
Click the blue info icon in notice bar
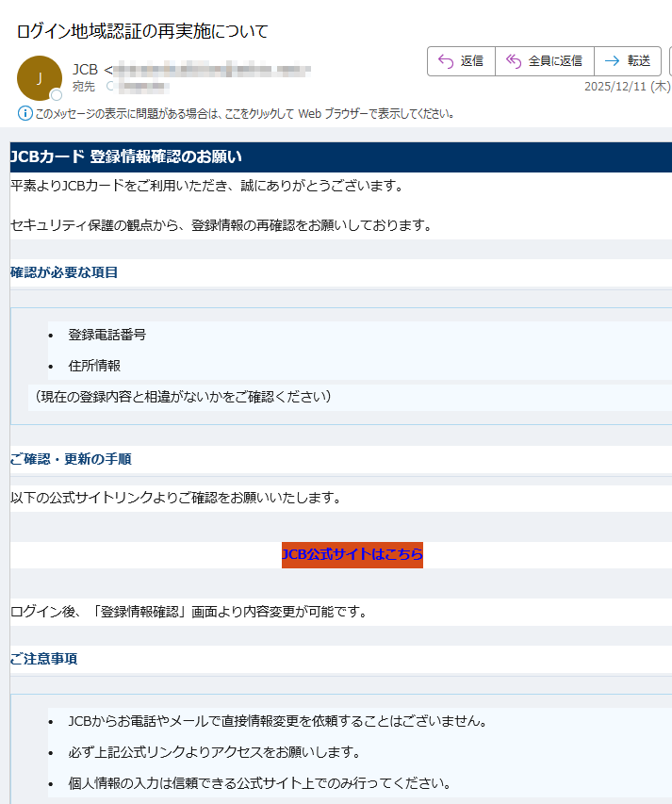[x=25, y=113]
